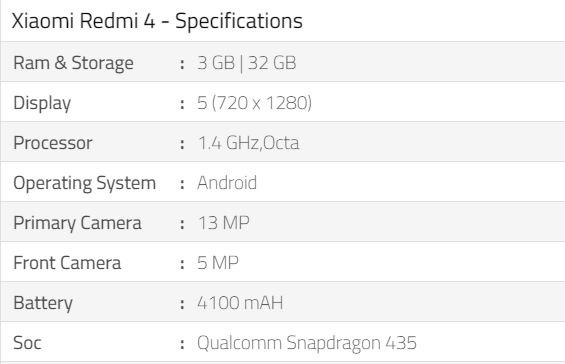Image resolution: width=565 pixels, height=364 pixels.
Task: Click the colon separator in the Display row
Action: click(x=182, y=104)
